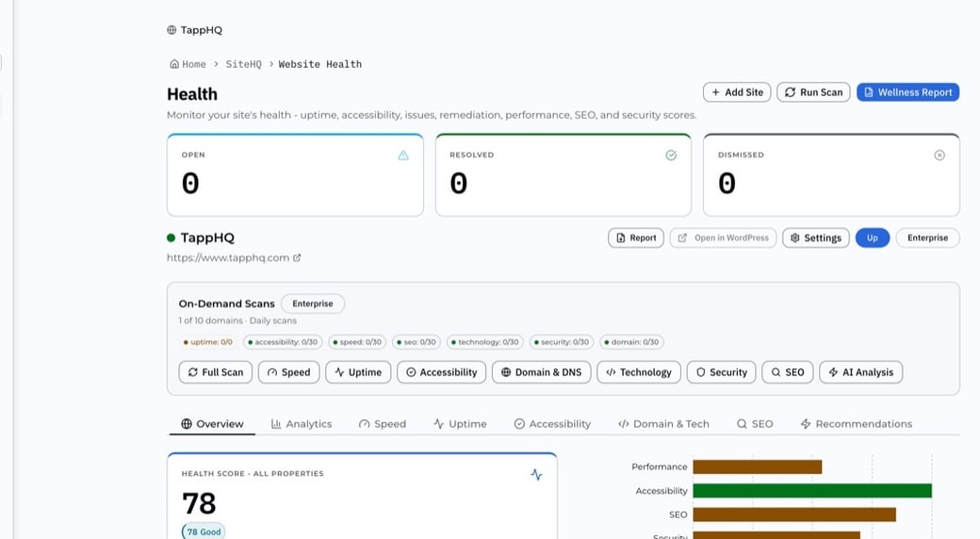The image size is (980, 539).
Task: Click the green status dot beside TappHQ
Action: (171, 237)
